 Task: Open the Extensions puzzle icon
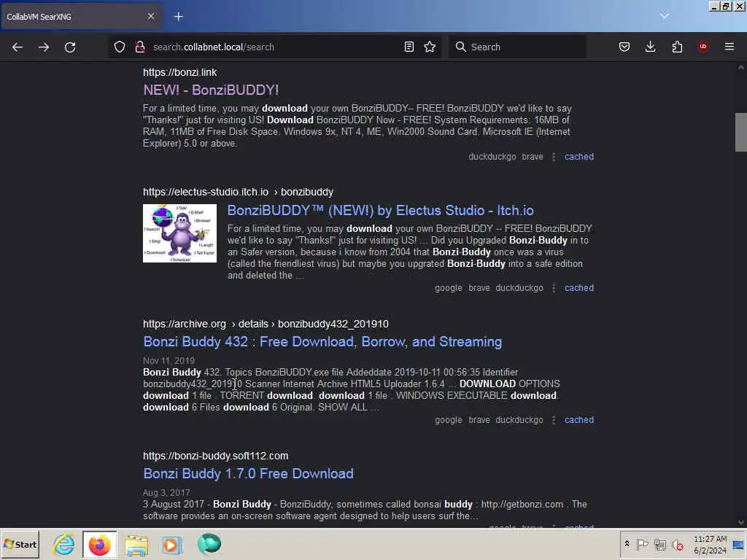coord(677,47)
